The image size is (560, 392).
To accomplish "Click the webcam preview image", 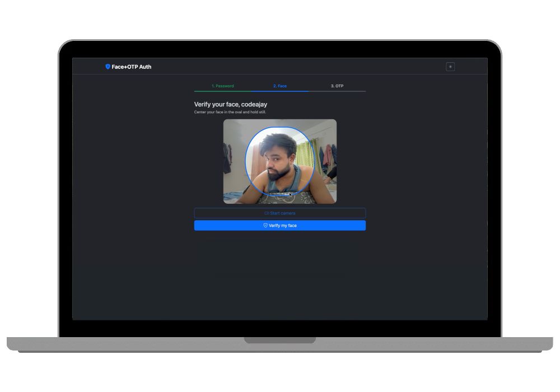I will 279,161.
